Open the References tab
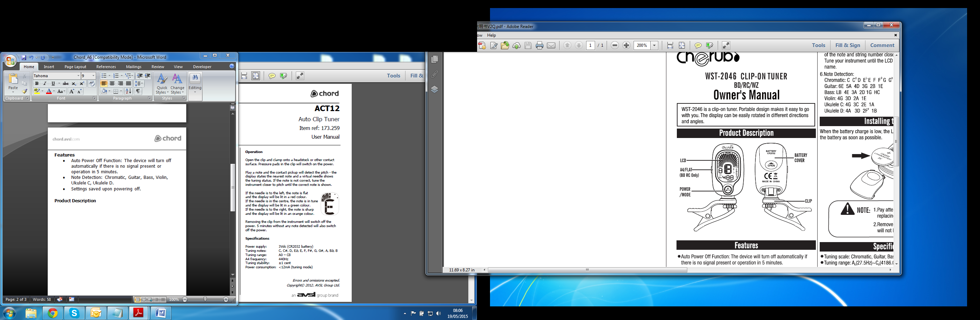 106,67
